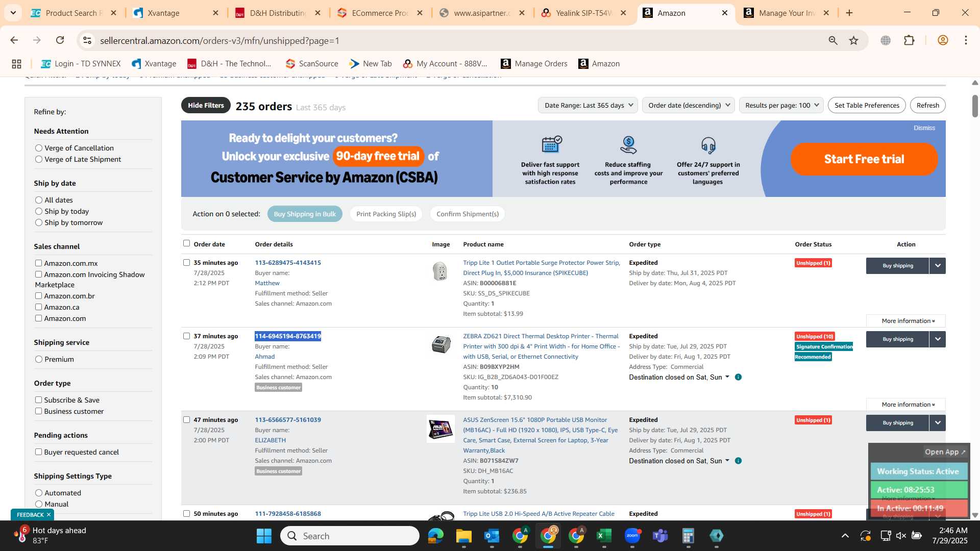980x551 pixels.
Task: Open Excel from the taskbar
Action: [x=604, y=536]
